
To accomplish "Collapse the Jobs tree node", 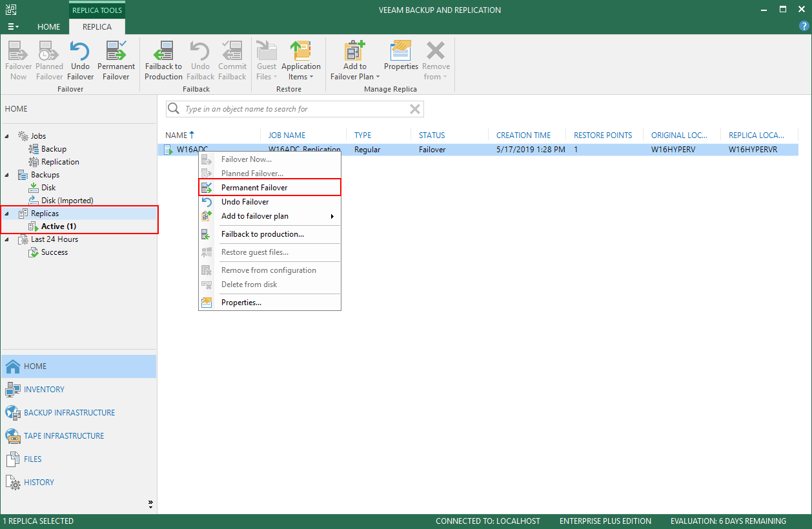I will coord(8,136).
